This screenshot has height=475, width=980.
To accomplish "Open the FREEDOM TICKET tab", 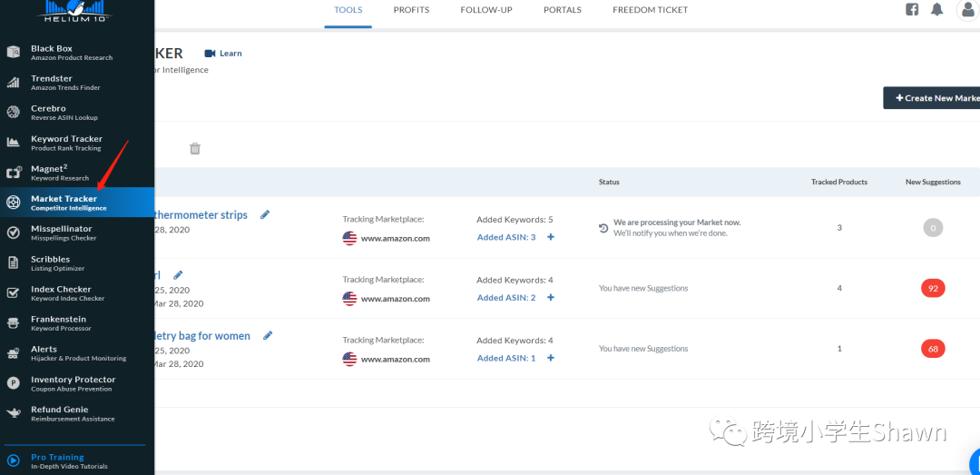I will [650, 10].
